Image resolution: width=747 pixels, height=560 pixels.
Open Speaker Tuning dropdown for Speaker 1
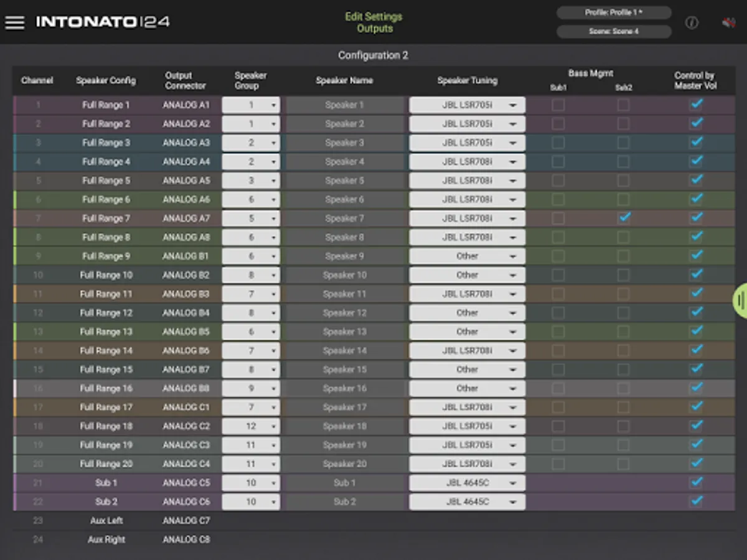click(x=467, y=105)
